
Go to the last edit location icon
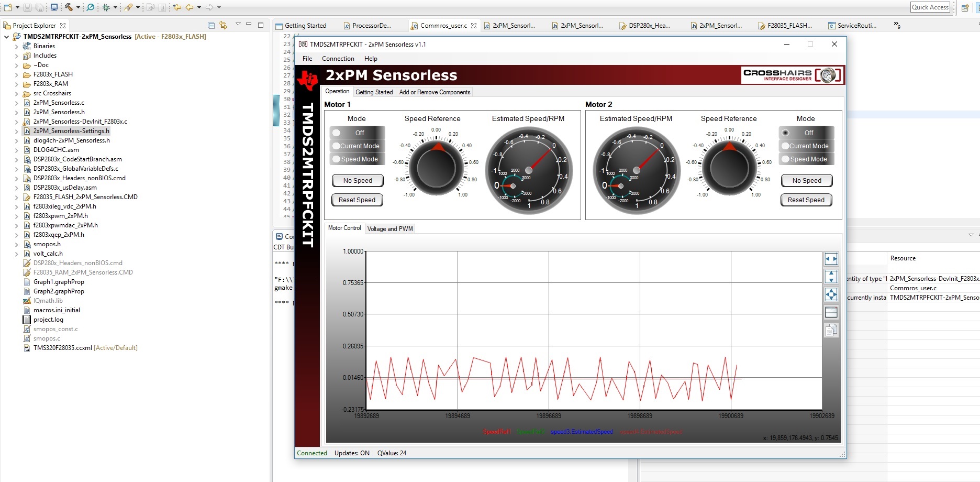click(177, 7)
